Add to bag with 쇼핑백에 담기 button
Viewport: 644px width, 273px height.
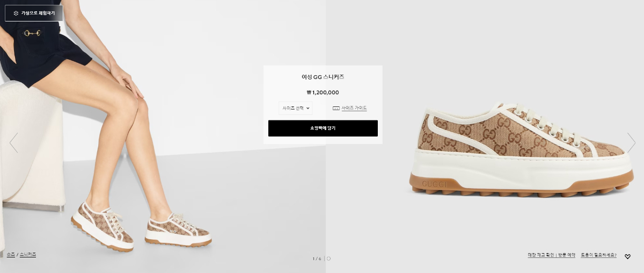[323, 128]
